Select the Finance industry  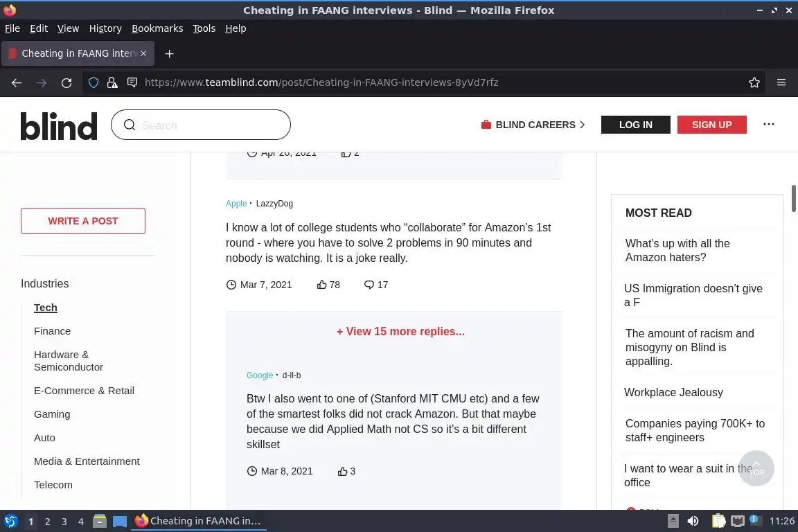tap(53, 331)
